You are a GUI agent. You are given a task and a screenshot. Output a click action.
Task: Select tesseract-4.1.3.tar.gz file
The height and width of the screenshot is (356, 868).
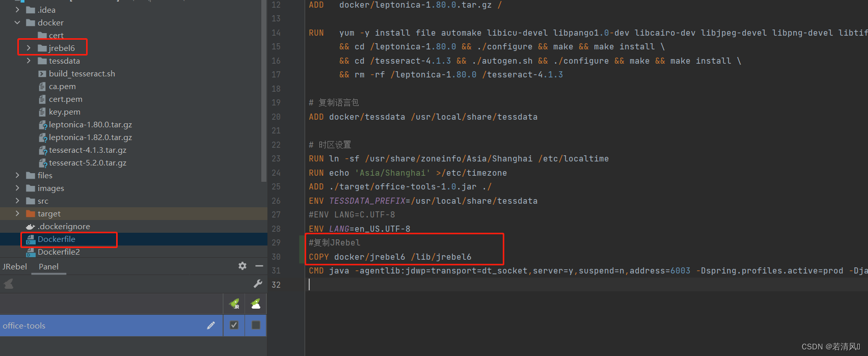point(88,150)
